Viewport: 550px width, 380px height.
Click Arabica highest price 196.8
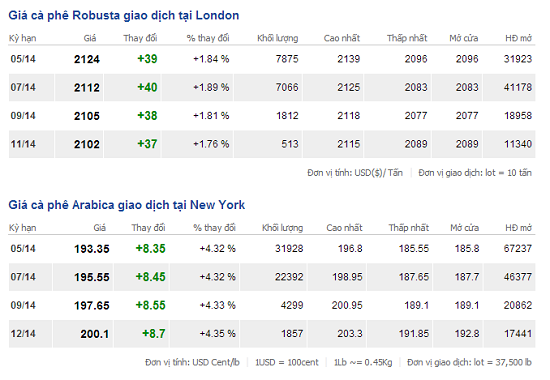coord(350,249)
